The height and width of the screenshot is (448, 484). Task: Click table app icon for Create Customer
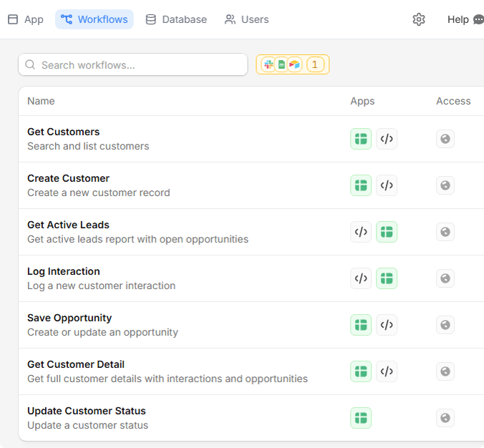[x=361, y=185]
